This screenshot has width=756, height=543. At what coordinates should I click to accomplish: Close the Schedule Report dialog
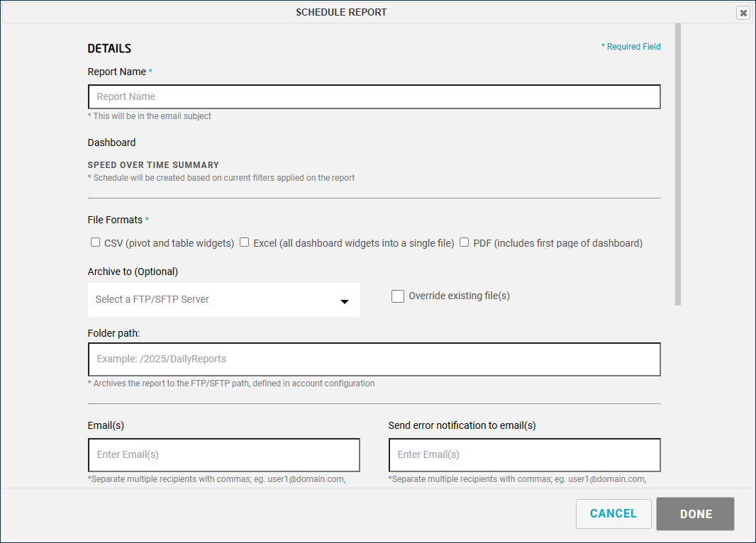(743, 13)
